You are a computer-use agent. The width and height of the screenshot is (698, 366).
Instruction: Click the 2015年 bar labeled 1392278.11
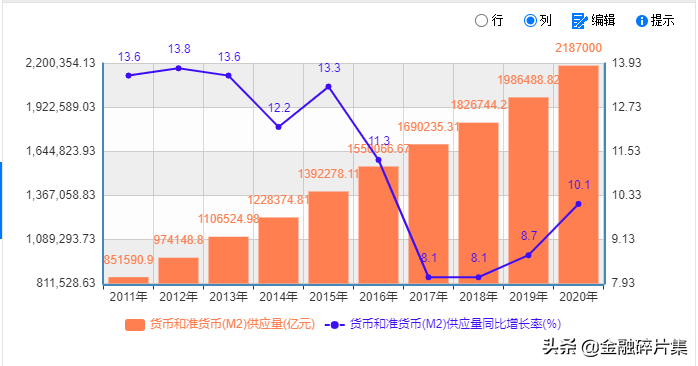tap(329, 237)
